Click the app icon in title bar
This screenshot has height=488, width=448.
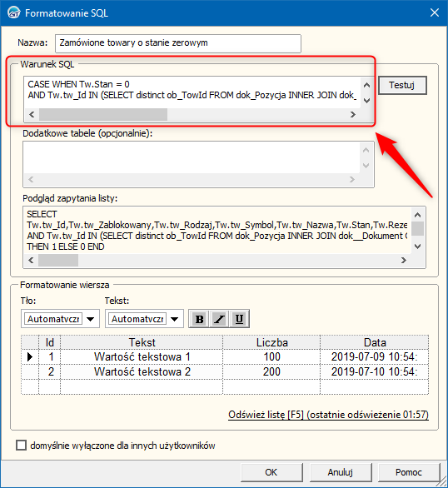click(13, 13)
